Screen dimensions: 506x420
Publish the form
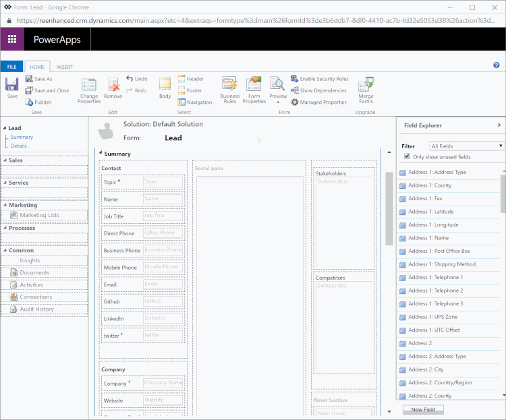[x=38, y=102]
